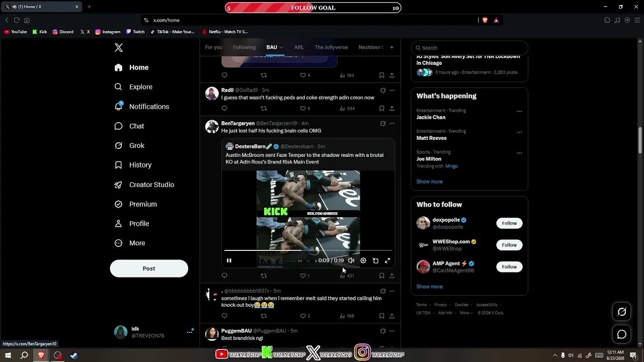Click the Post button
The image size is (644, 362).
pyautogui.click(x=149, y=268)
